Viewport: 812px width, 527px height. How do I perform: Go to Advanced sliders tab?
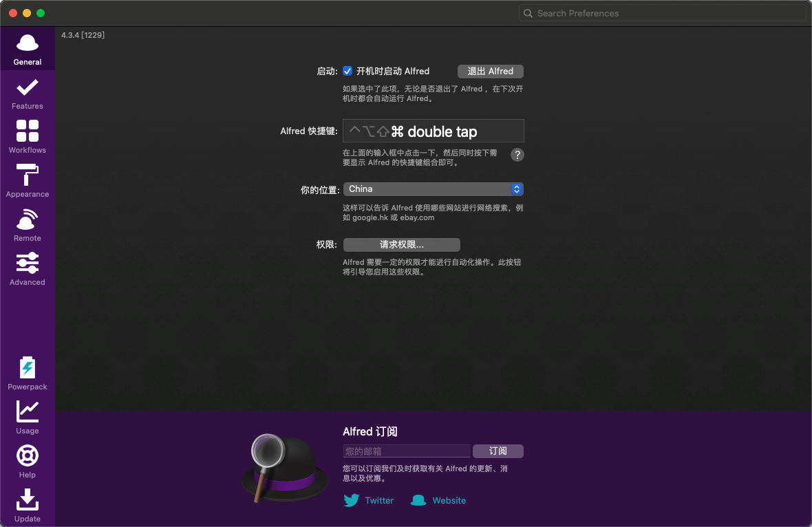coord(28,269)
